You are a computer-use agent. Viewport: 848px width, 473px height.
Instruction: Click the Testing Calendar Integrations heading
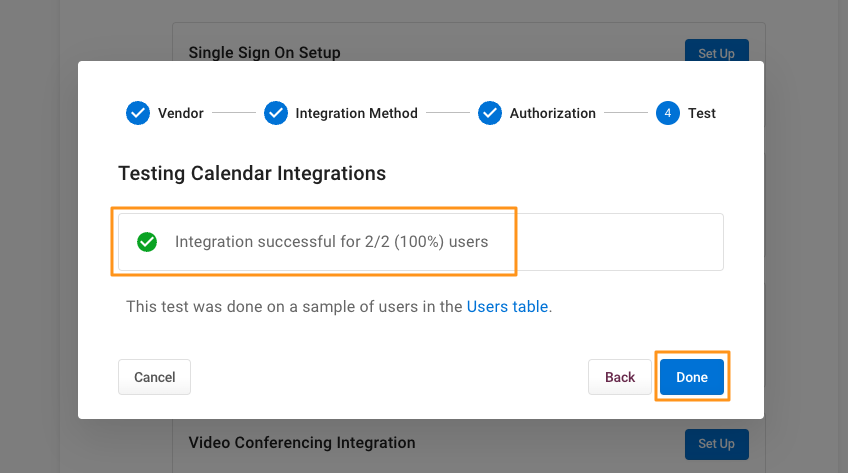tap(252, 174)
